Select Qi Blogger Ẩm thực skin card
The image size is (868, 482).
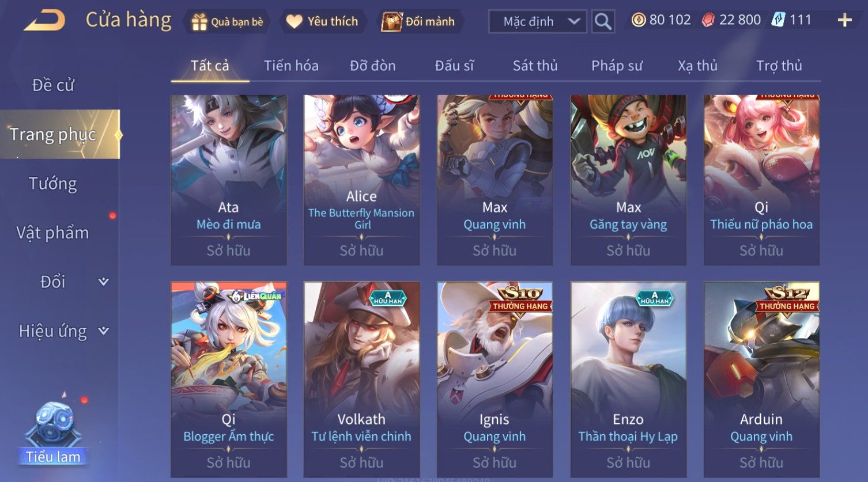click(228, 379)
